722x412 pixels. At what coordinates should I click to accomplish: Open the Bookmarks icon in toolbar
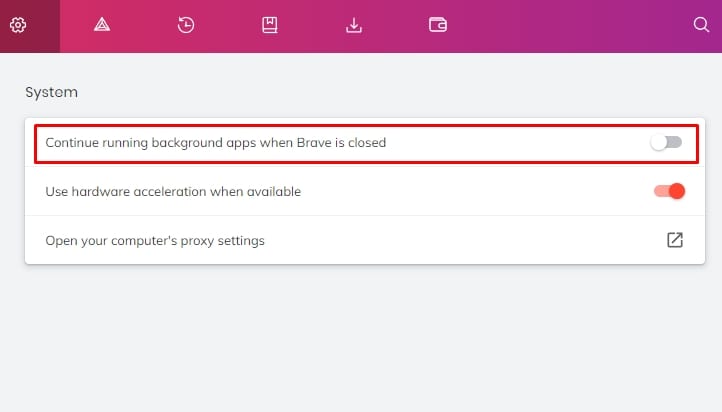269,25
